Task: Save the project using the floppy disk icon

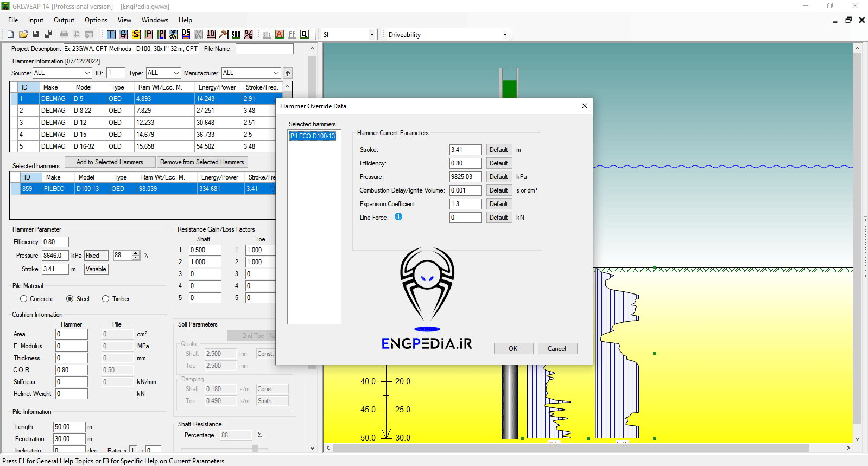Action: (x=36, y=34)
